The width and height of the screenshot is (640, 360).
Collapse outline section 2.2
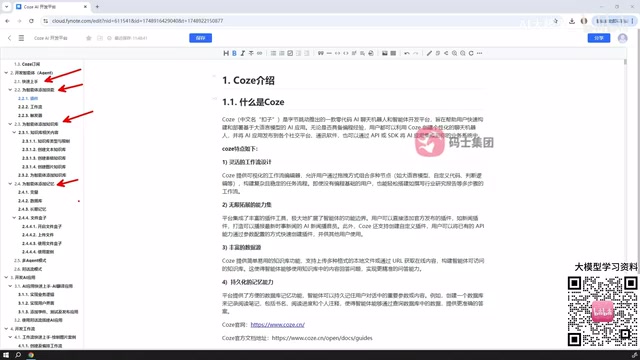pos(10,90)
